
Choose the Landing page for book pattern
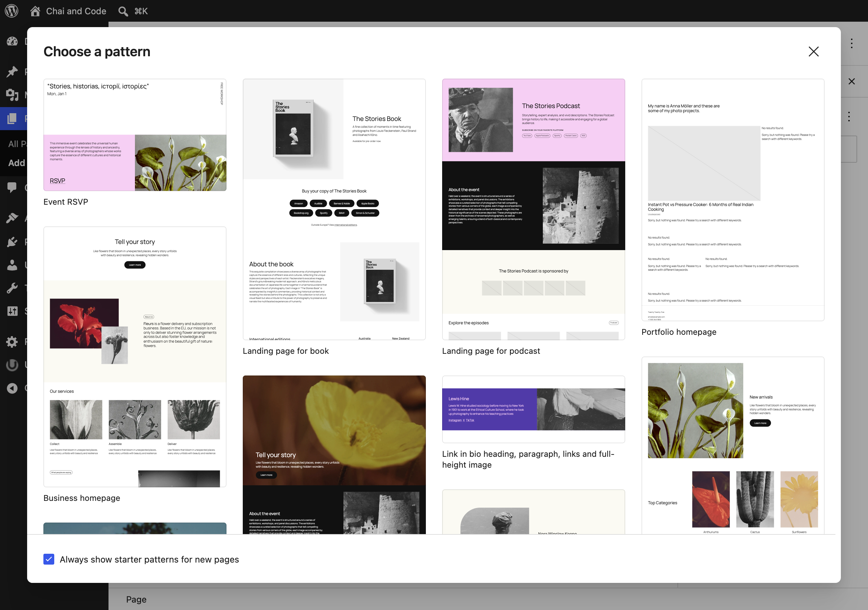click(334, 209)
